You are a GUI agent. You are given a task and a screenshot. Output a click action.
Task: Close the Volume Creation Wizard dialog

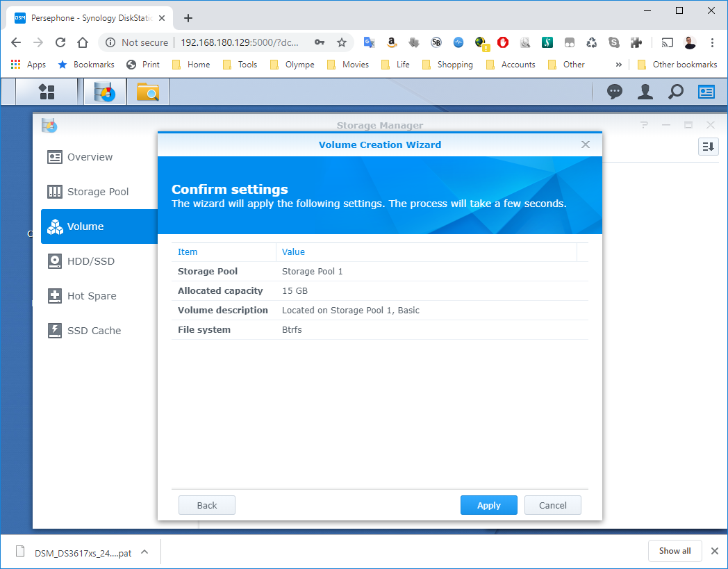586,145
